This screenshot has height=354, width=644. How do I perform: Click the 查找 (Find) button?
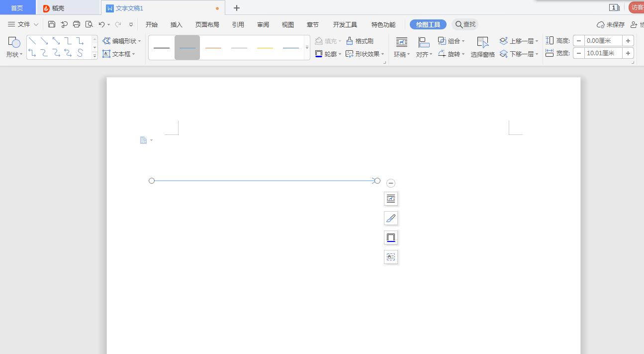click(x=464, y=24)
